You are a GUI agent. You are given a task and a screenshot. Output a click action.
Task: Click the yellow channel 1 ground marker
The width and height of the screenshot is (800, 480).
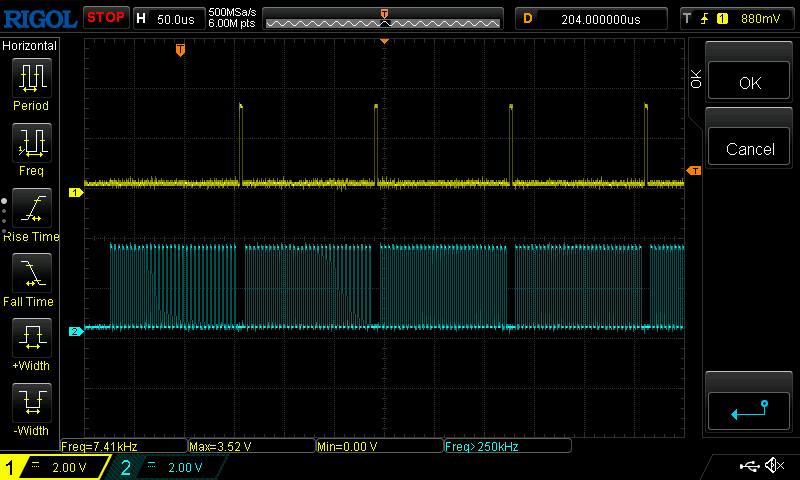click(x=76, y=192)
